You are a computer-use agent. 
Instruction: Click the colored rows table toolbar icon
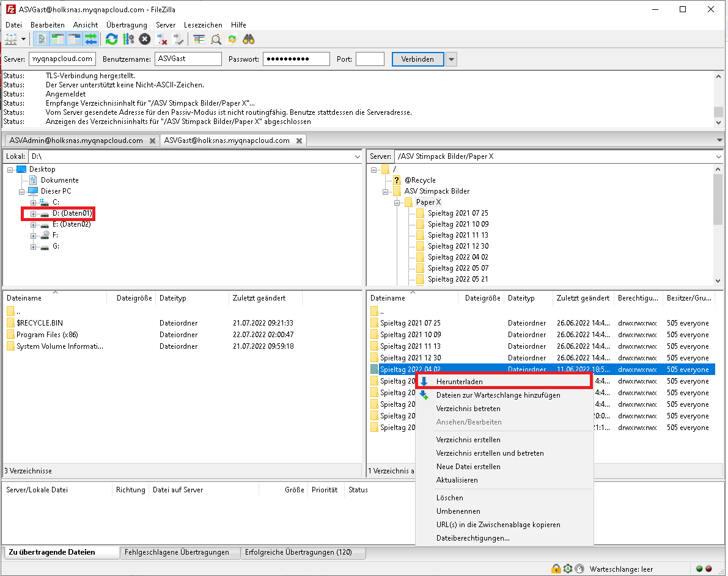(x=199, y=40)
